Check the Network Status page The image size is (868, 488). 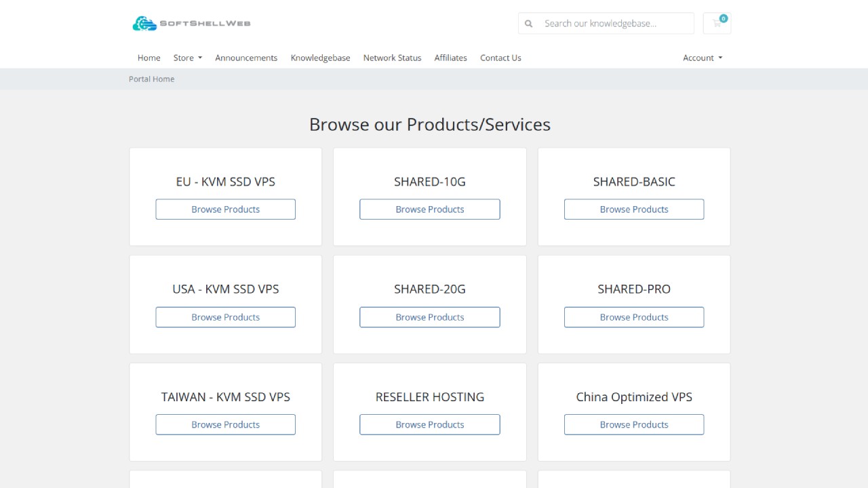click(x=392, y=58)
